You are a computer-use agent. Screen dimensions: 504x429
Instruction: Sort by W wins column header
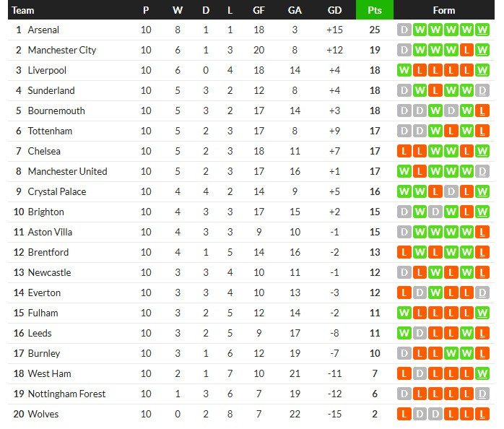[178, 10]
